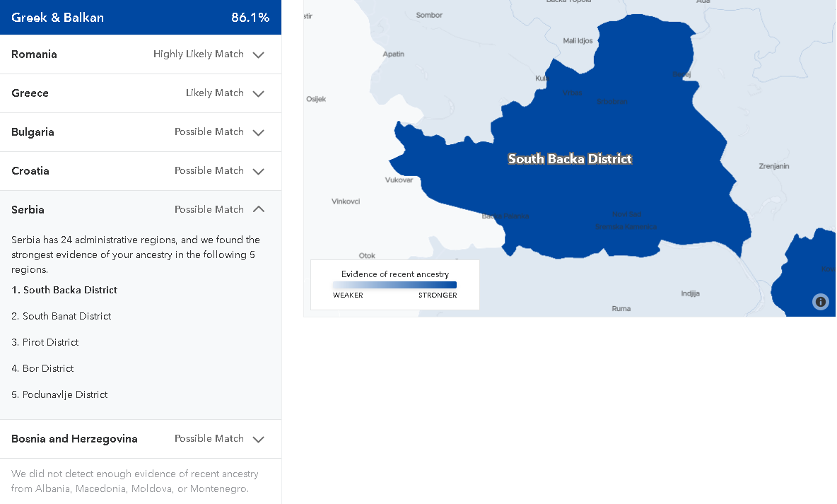Click Likely Match text beside Greece
The width and height of the screenshot is (837, 504).
click(215, 93)
